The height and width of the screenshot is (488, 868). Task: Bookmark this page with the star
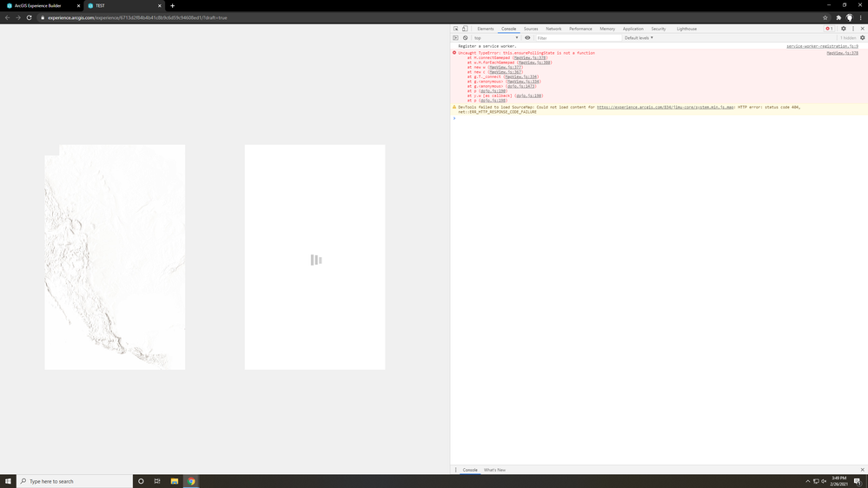pyautogui.click(x=825, y=17)
